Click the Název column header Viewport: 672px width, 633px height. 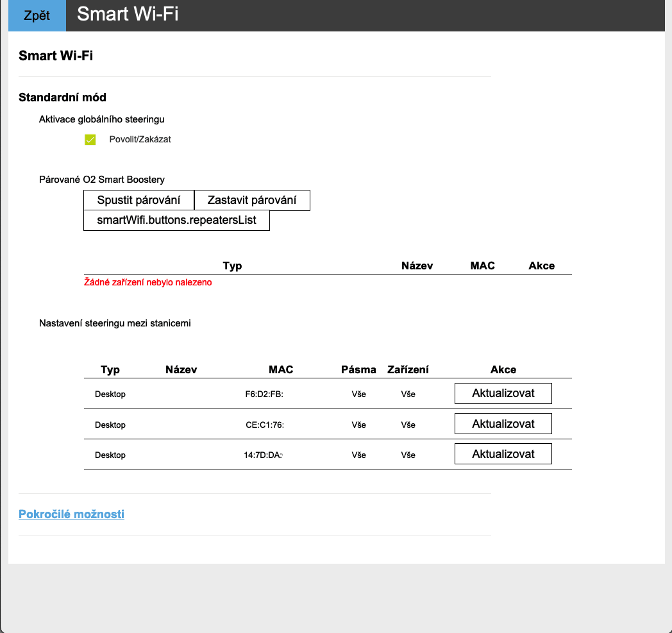[181, 369]
